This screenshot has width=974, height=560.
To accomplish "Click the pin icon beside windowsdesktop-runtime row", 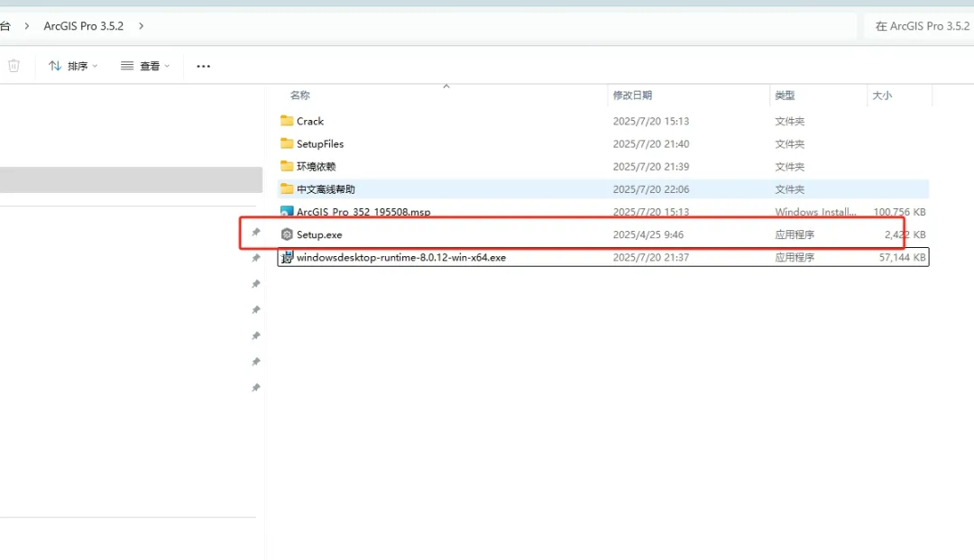I will [255, 258].
